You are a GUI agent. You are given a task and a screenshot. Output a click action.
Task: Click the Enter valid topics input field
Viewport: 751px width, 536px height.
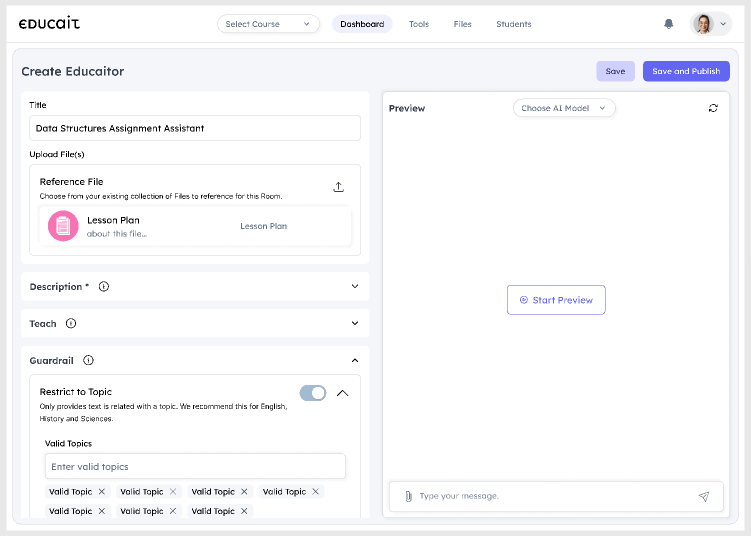click(x=195, y=466)
